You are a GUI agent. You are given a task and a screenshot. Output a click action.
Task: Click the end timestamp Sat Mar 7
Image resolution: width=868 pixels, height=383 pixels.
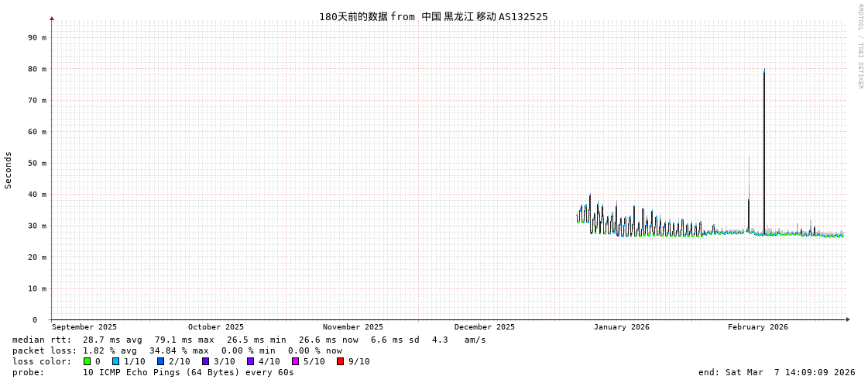777,372
